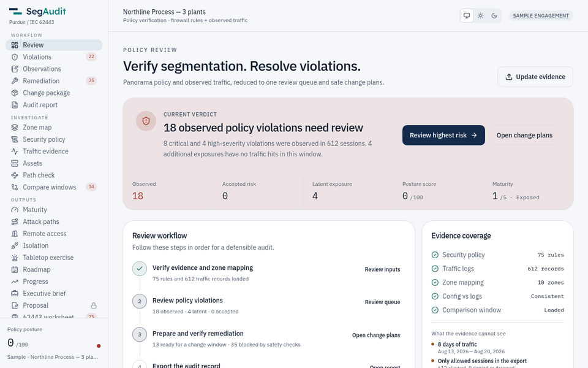
Task: Click the Maturity gauge icon
Action: (15, 210)
